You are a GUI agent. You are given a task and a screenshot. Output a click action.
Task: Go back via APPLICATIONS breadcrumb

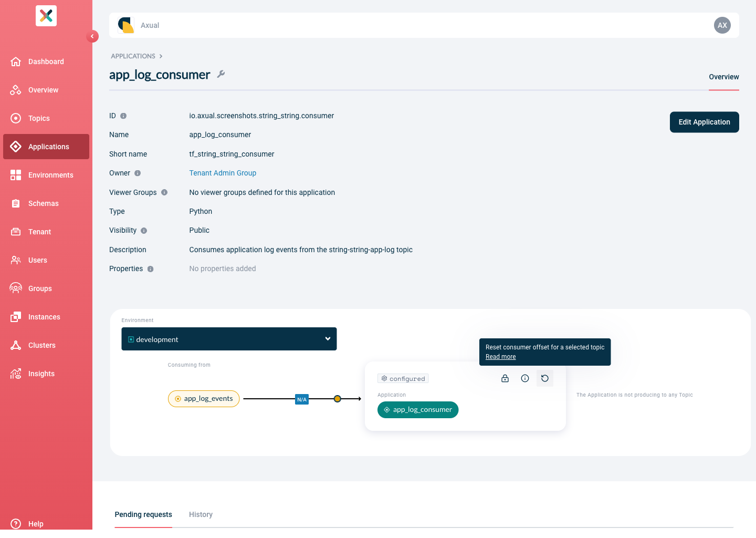(133, 56)
